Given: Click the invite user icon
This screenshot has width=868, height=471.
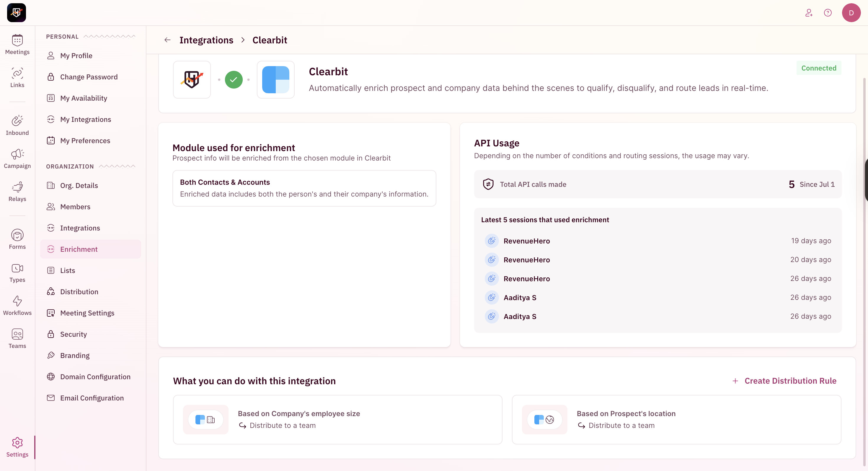Looking at the screenshot, I should pyautogui.click(x=809, y=13).
